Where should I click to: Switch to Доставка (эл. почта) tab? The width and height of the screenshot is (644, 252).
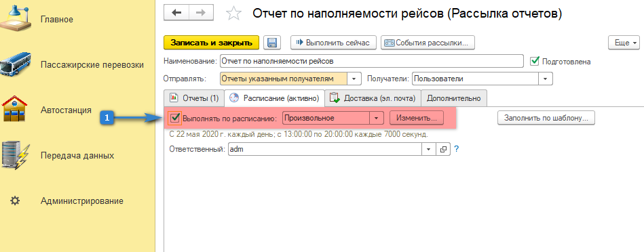click(x=373, y=98)
